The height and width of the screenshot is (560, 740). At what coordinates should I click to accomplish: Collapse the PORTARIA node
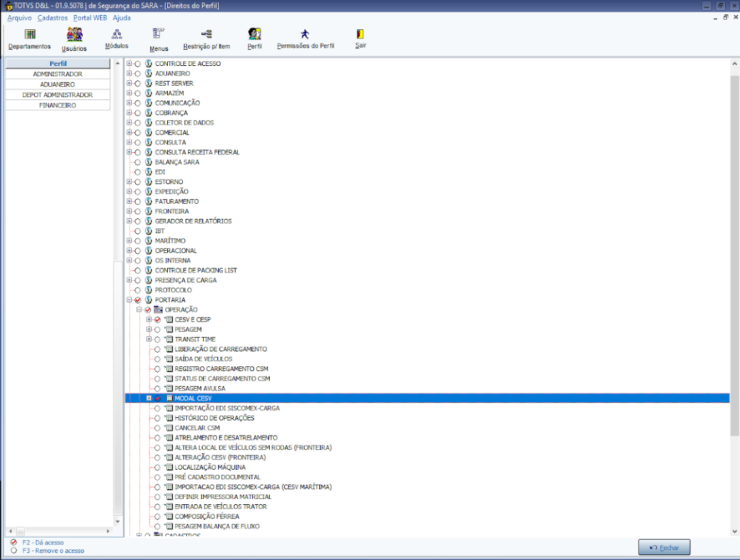(x=129, y=300)
